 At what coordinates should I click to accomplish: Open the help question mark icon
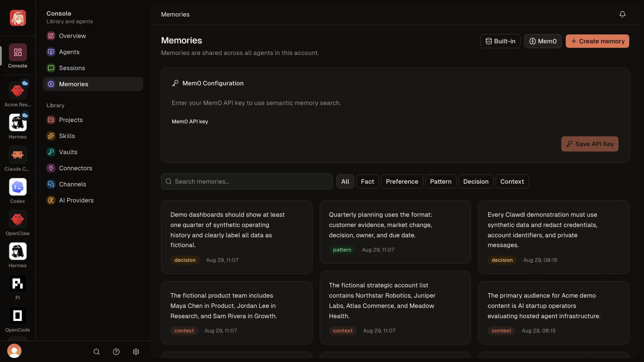pos(116,352)
